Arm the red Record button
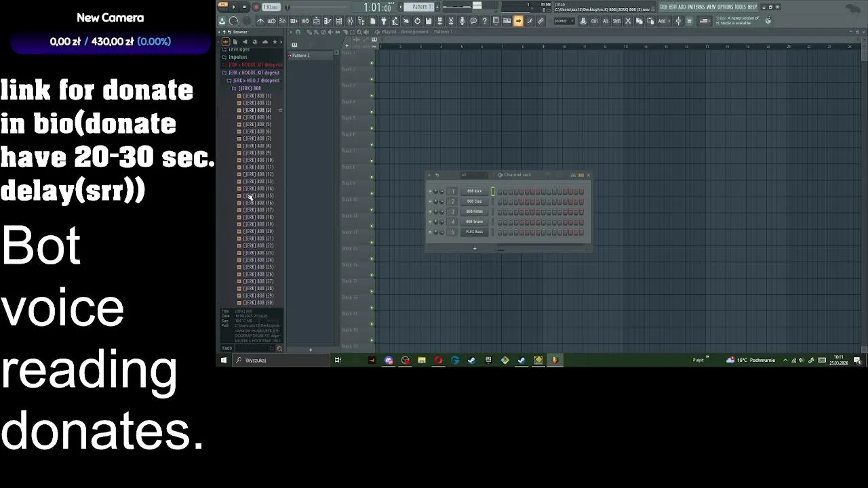Viewport: 868px width, 488px height. click(x=256, y=7)
